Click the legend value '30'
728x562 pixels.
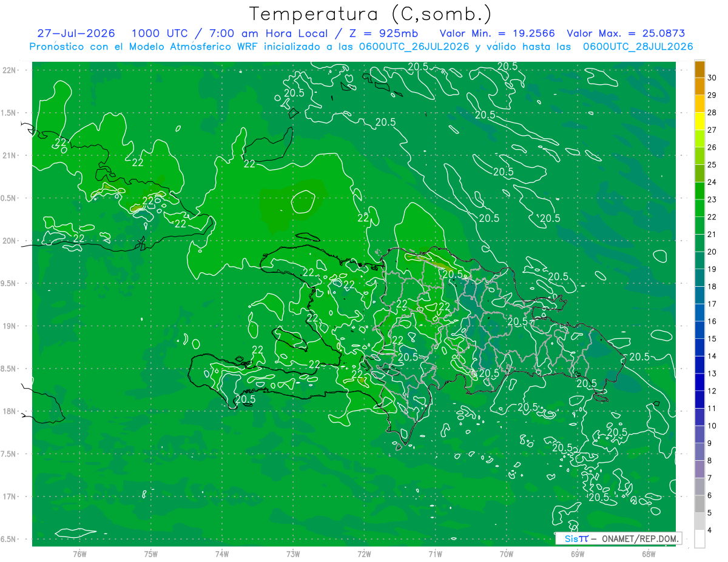coord(712,78)
